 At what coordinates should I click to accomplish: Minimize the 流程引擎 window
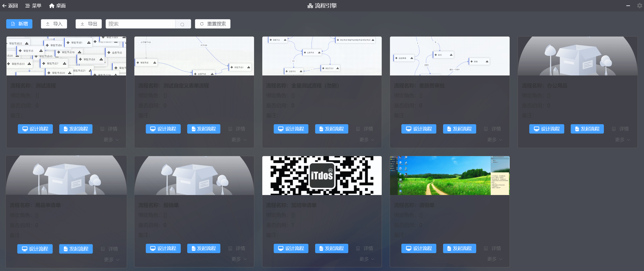[x=628, y=5]
